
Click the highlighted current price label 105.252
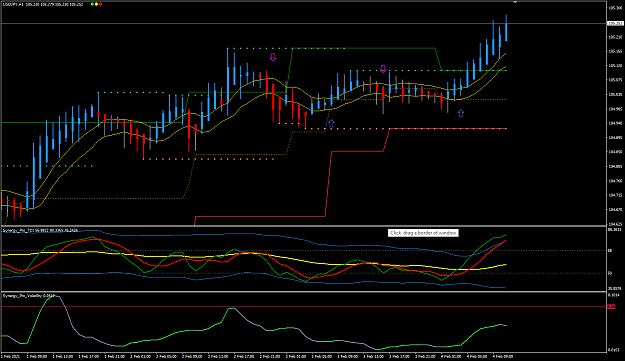[614, 24]
